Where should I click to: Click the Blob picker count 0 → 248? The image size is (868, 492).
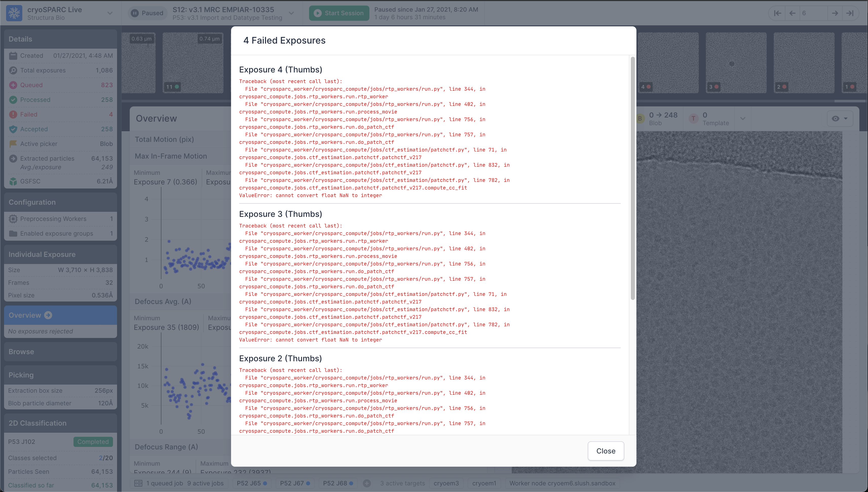click(x=663, y=115)
